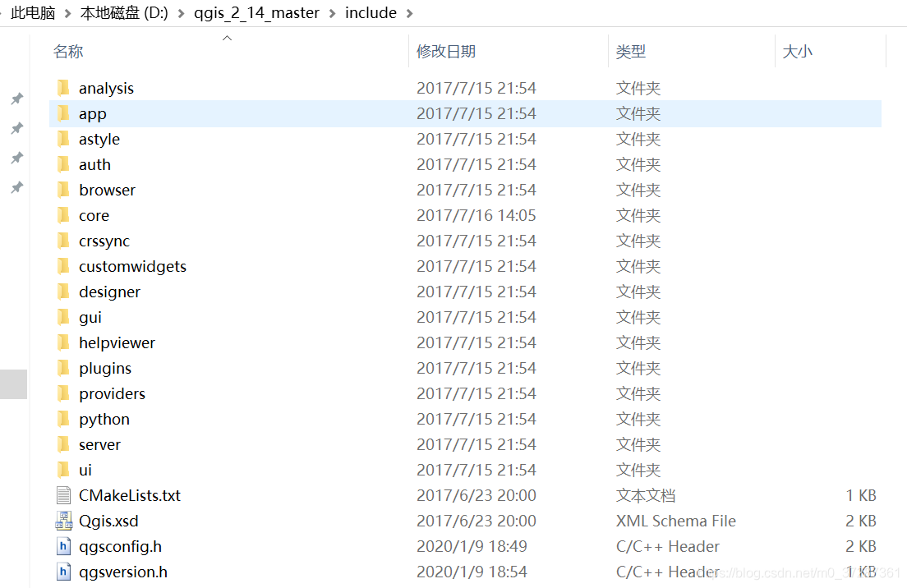The image size is (907, 588).
Task: Expand chevron after qgis_2_14_master breadcrumb
Action: point(332,13)
